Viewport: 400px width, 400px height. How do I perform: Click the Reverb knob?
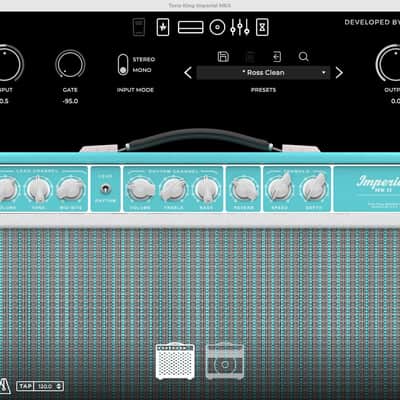pyautogui.click(x=244, y=189)
